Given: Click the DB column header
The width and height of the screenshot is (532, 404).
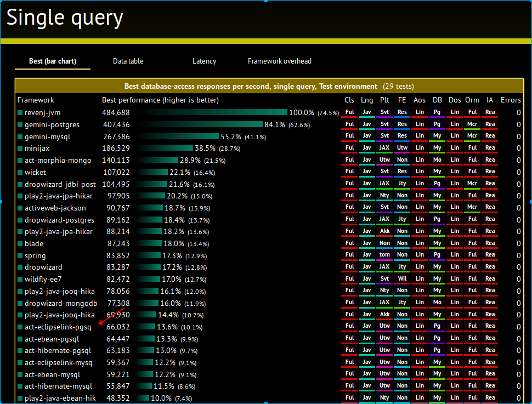Looking at the screenshot, I should 437,100.
